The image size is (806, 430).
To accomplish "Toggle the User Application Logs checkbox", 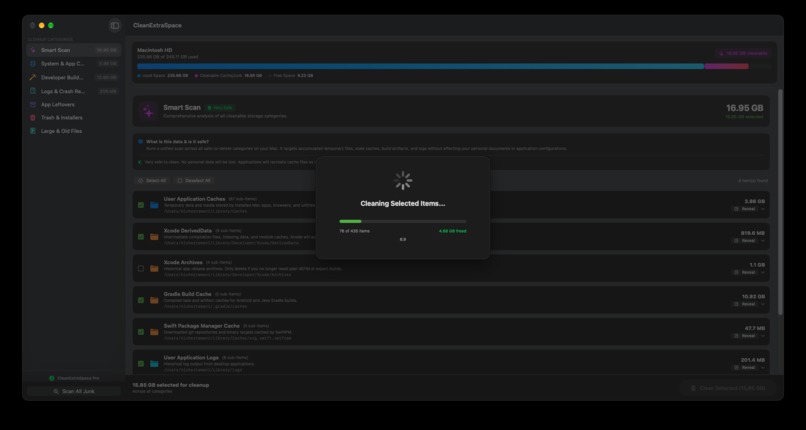I will click(141, 364).
